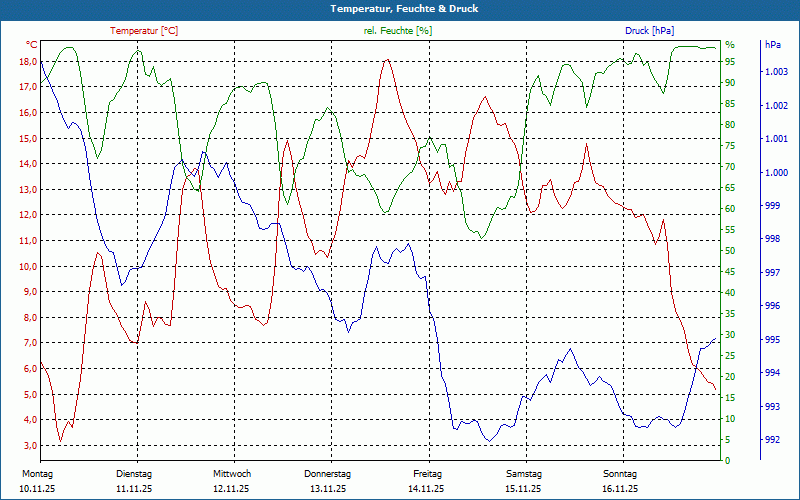Viewport: 800px width, 500px height.
Task: Select the Freitag 14.11.25 date label
Action: 426,481
